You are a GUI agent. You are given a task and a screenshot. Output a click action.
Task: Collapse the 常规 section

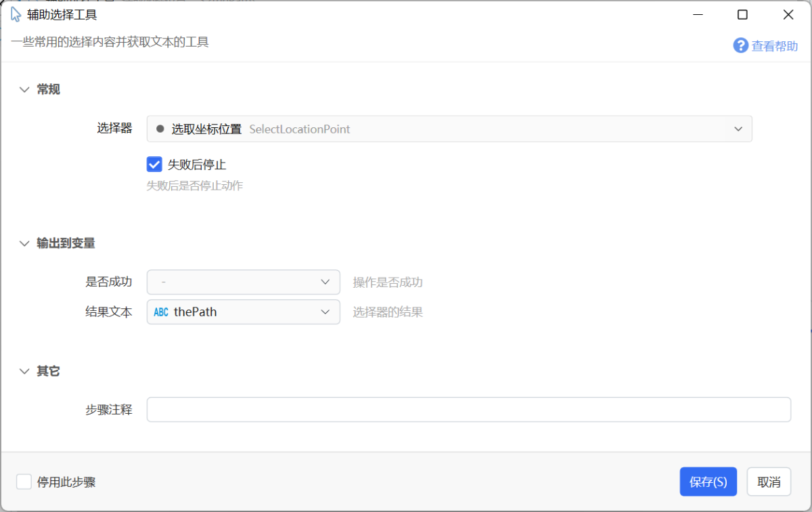[x=24, y=89]
